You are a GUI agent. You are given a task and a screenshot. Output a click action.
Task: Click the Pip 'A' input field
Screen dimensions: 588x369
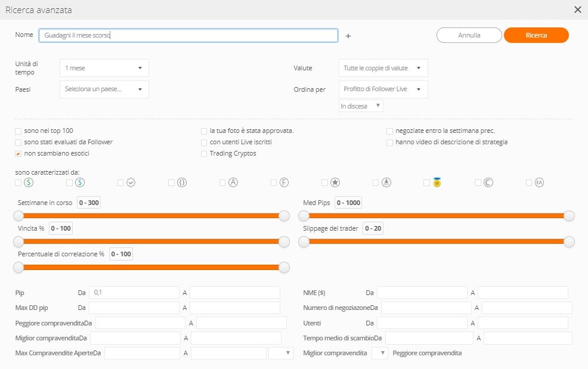click(x=235, y=293)
